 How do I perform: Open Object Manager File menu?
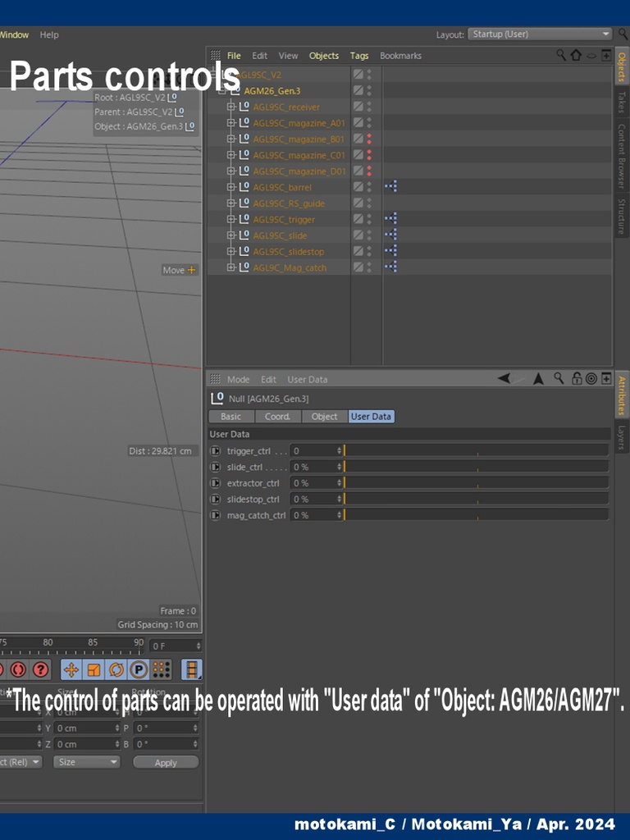234,56
